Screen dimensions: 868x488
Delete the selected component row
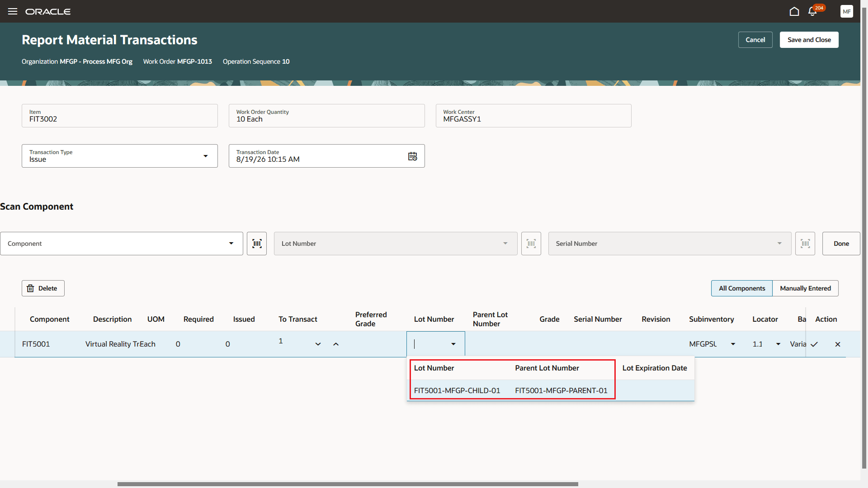pos(43,288)
